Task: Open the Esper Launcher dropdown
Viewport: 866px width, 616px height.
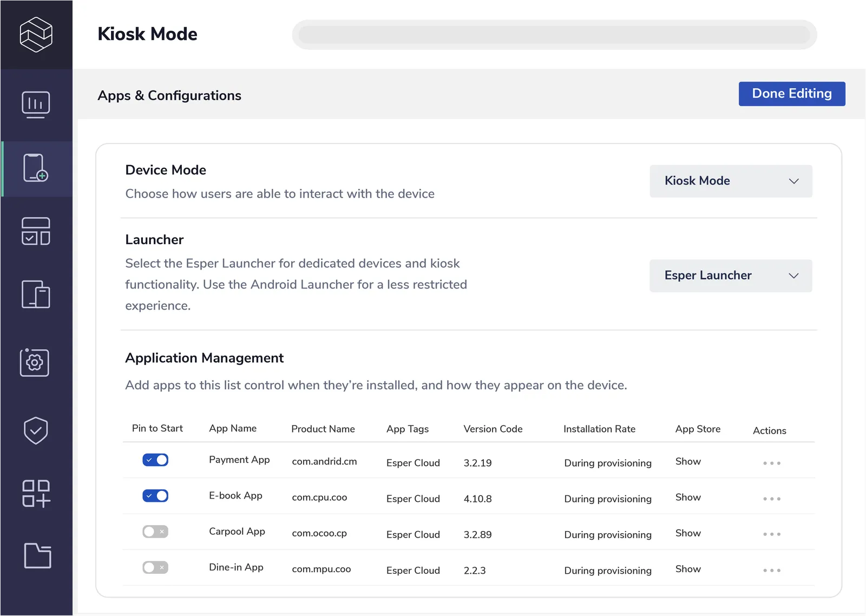Action: [x=731, y=276]
